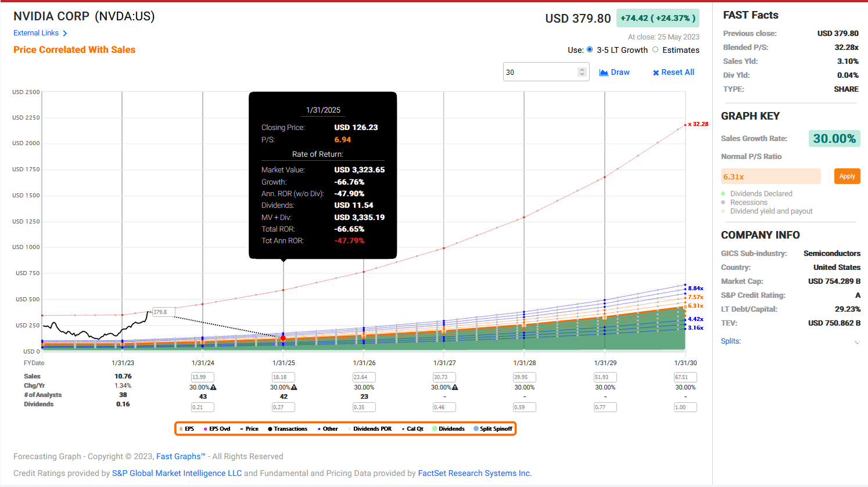This screenshot has width=868, height=487.
Task: Toggle the green Dividends legend item
Action: (448, 429)
